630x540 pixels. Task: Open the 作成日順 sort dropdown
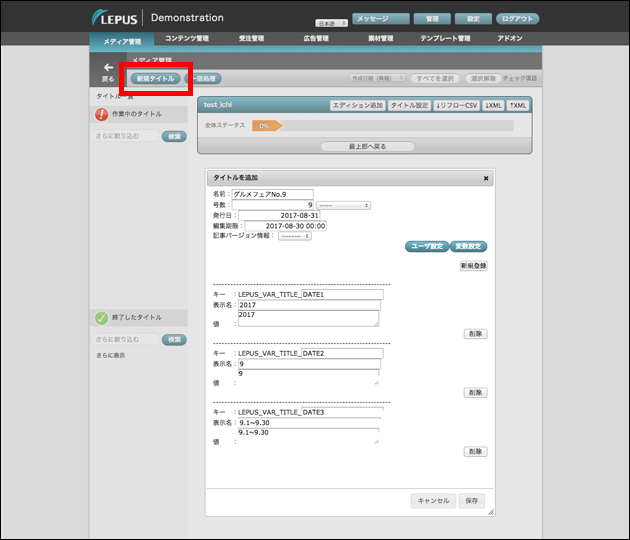click(x=377, y=78)
